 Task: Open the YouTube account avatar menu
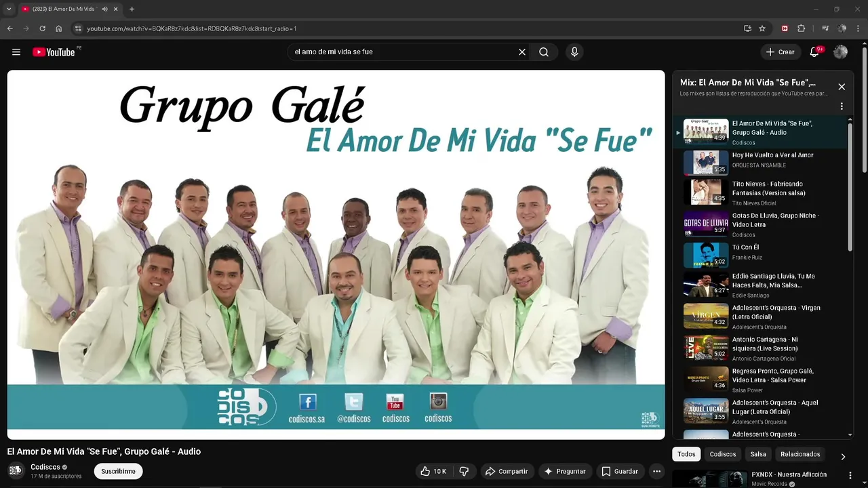[x=841, y=52]
